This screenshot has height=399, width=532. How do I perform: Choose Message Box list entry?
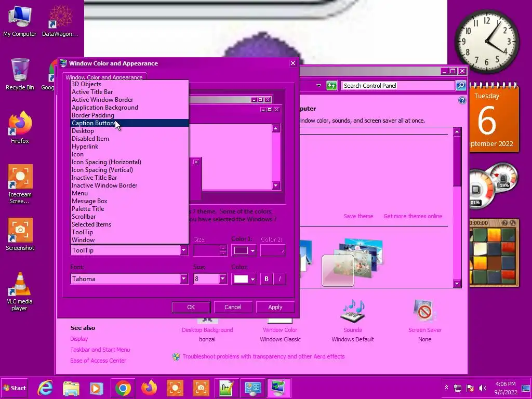click(x=129, y=201)
